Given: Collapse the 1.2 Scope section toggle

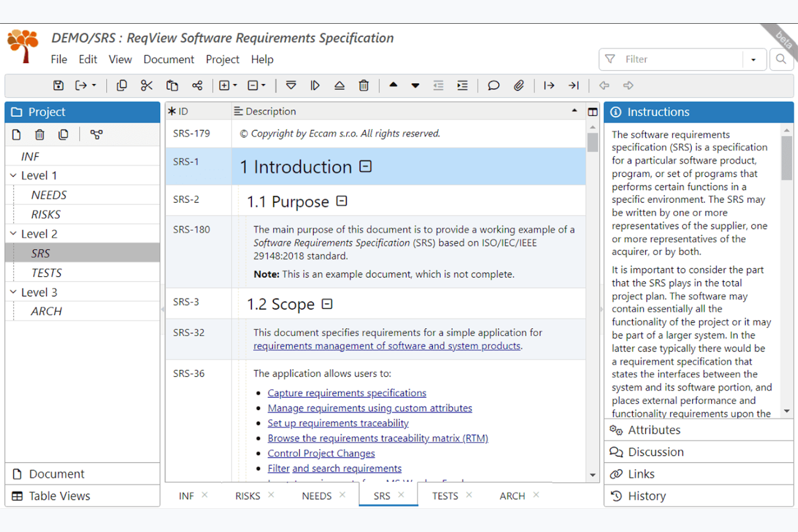Looking at the screenshot, I should (326, 303).
